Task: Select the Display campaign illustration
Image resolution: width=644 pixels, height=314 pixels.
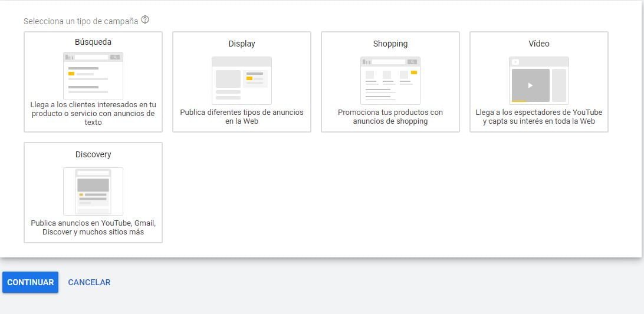Action: coord(242,80)
